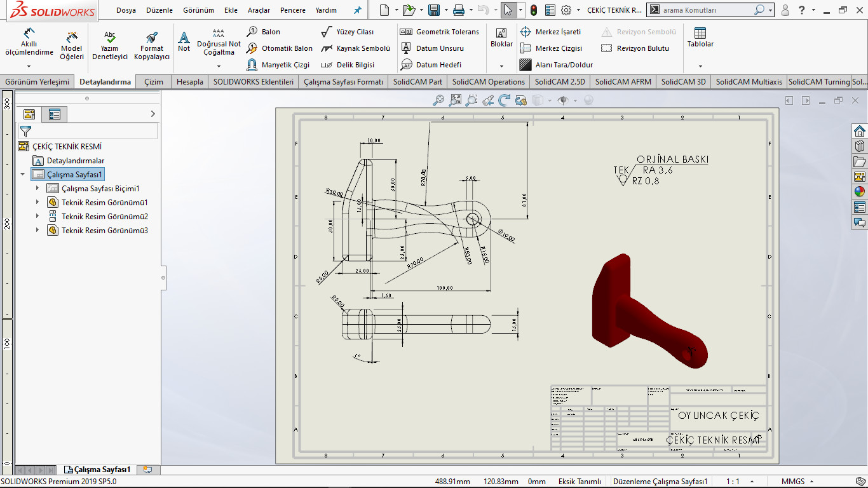Image resolution: width=868 pixels, height=488 pixels.
Task: Switch to the Görünüm Yerleşimi tab
Action: [x=37, y=82]
